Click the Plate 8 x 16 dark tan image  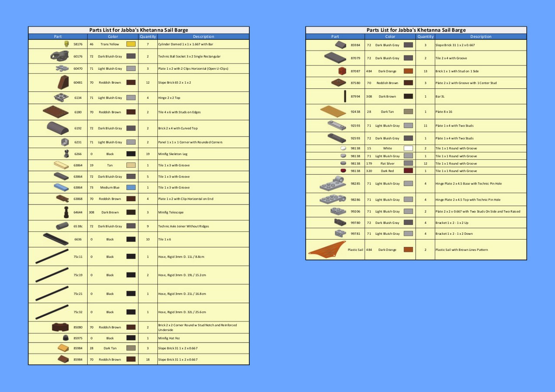pos(333,111)
